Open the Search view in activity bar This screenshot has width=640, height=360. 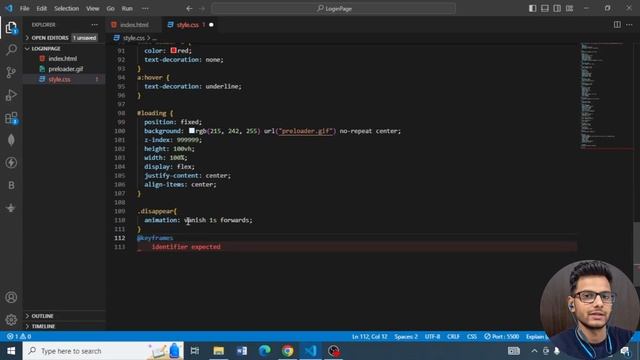tap(11, 50)
